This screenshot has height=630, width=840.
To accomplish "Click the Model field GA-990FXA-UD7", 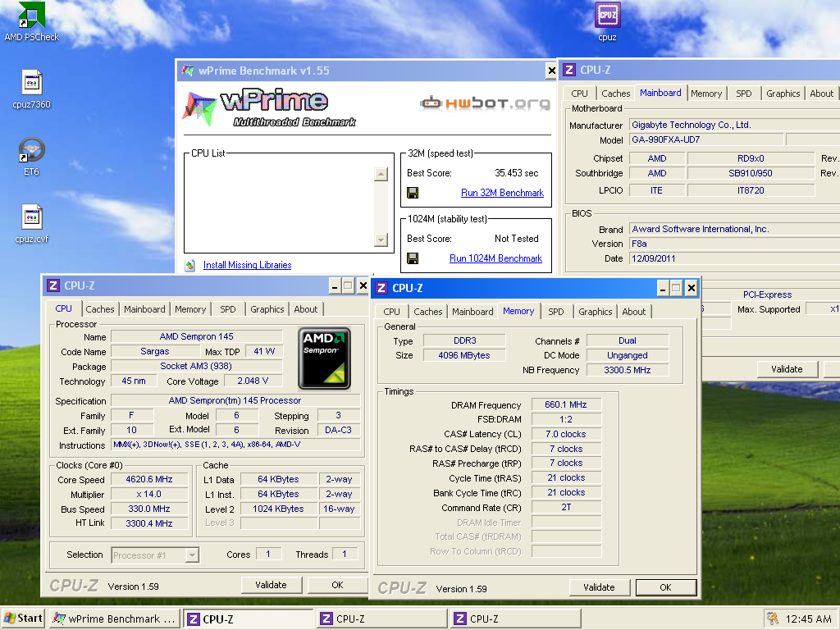I will [706, 139].
